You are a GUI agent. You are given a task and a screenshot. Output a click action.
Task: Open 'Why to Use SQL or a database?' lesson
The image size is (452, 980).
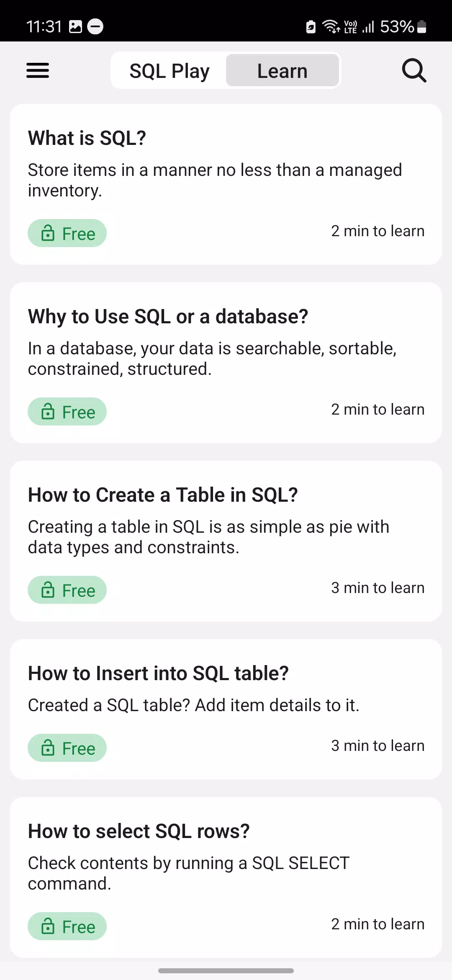[168, 317]
